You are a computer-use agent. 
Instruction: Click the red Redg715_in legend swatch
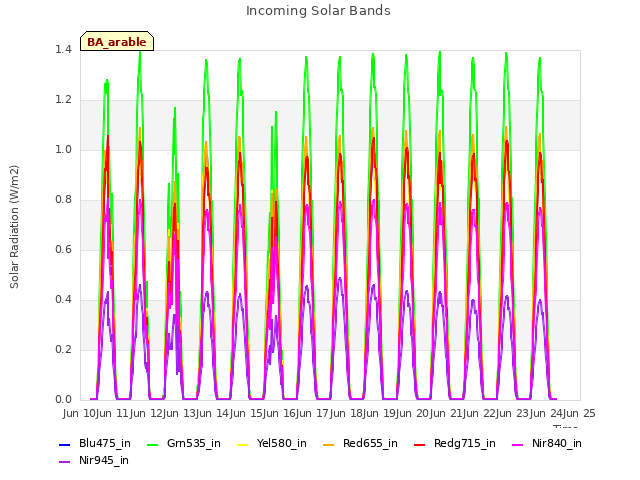(x=420, y=445)
